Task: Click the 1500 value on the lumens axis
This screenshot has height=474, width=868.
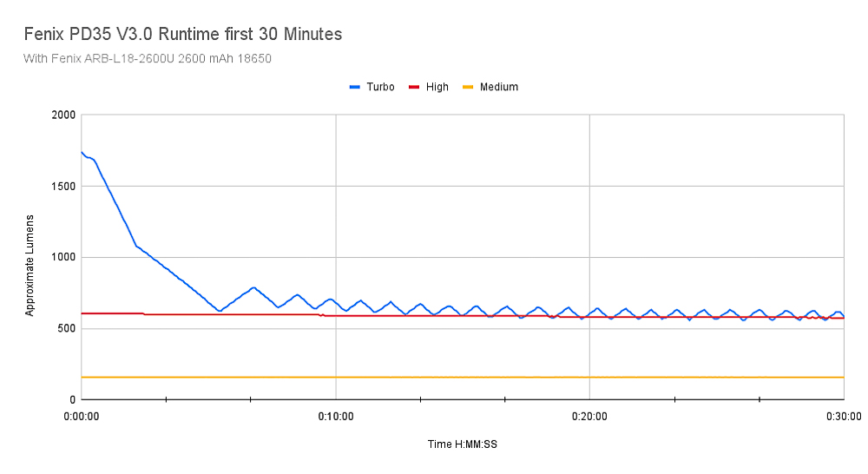Action: pyautogui.click(x=64, y=187)
